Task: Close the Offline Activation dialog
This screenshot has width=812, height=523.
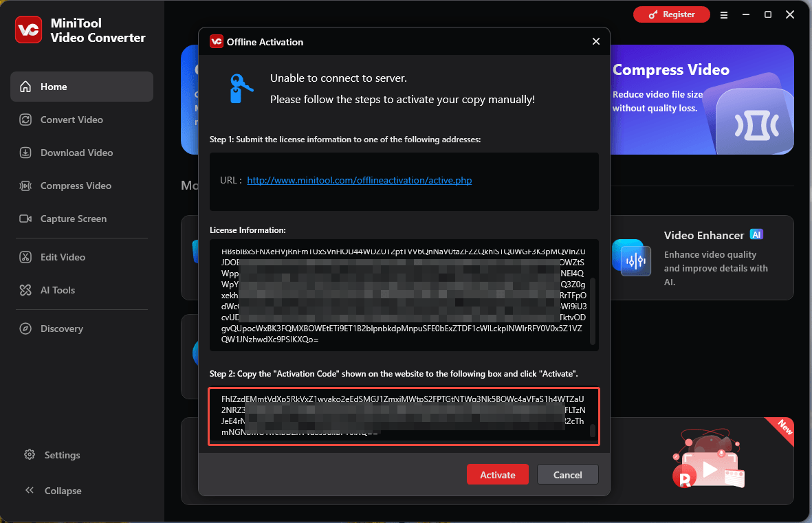Action: point(596,41)
